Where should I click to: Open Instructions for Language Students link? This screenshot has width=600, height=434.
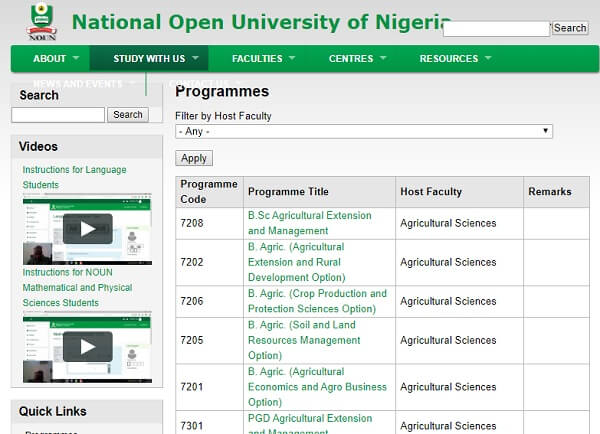point(74,177)
